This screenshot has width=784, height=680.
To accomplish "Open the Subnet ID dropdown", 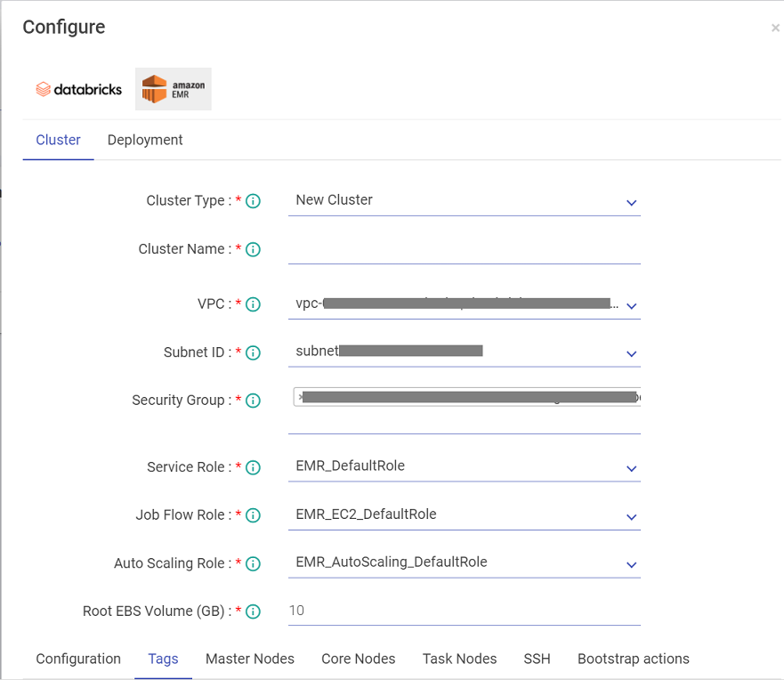I will click(464, 352).
